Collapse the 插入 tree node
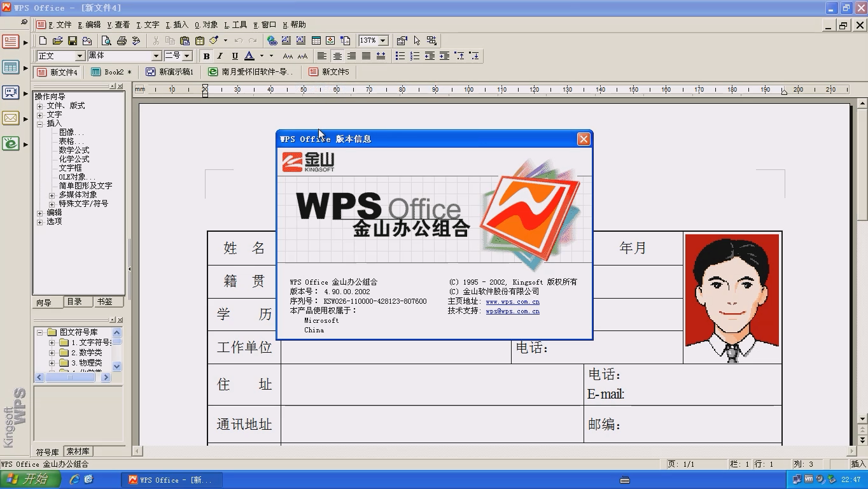Viewport: 868px width, 489px height. pos(39,124)
